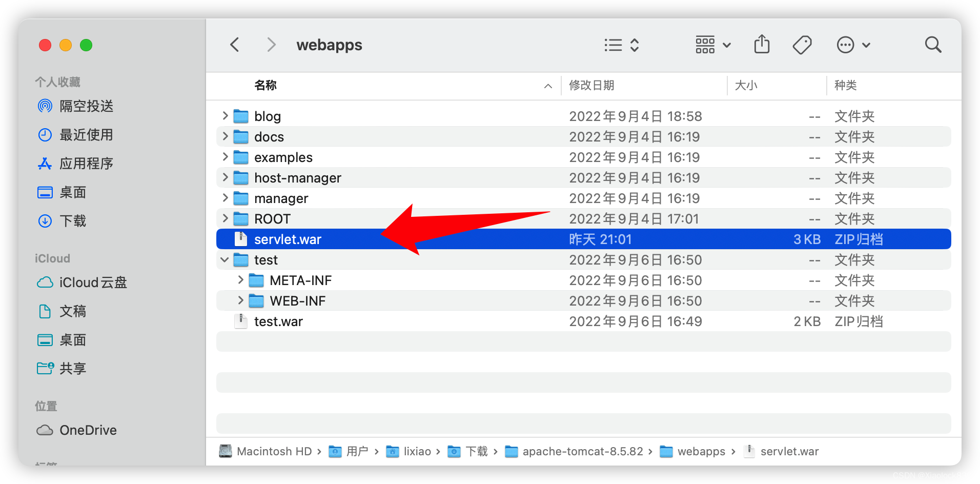This screenshot has height=484, width=980.
Task: Zoom the Finder window green button
Action: point(86,45)
